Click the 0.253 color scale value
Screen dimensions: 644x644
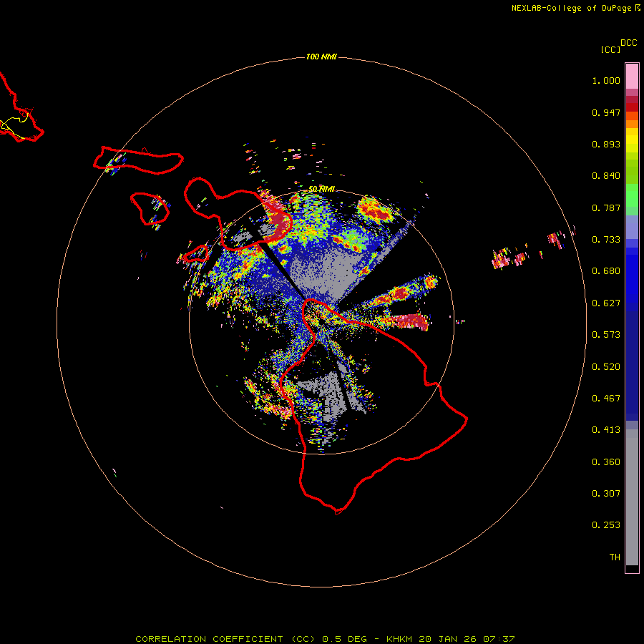606,525
